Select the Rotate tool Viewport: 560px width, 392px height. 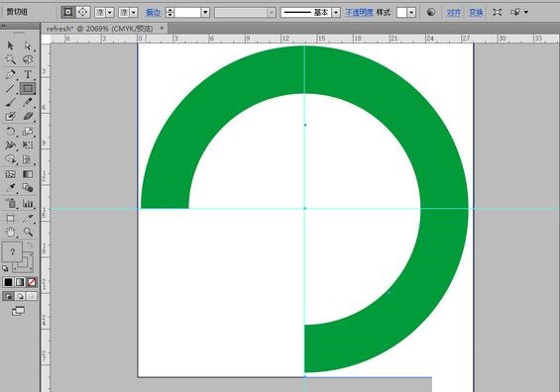(10, 131)
